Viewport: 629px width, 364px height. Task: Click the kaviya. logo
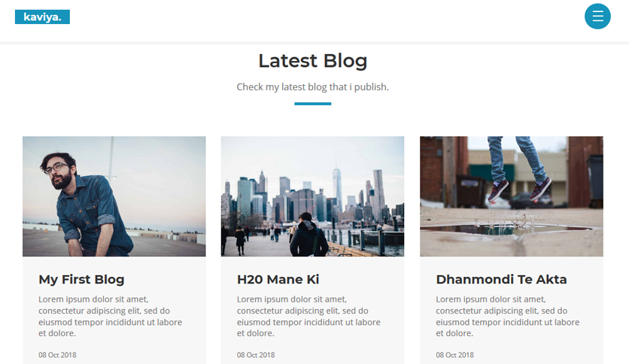42,17
